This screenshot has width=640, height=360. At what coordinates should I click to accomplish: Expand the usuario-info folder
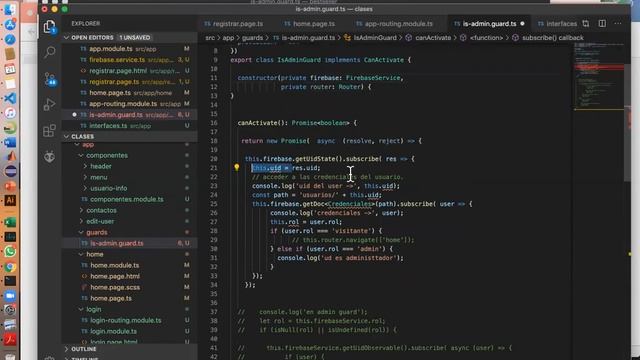[85, 189]
